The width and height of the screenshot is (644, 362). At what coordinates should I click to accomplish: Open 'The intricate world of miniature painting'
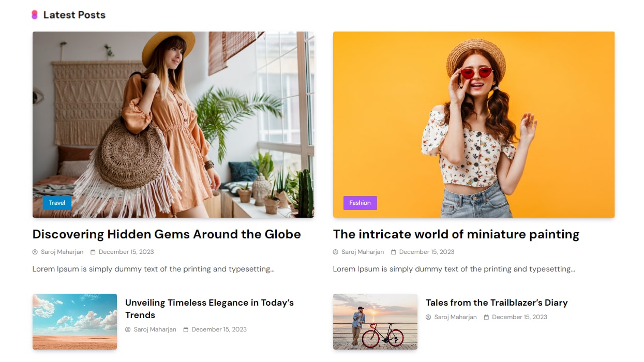(x=456, y=234)
